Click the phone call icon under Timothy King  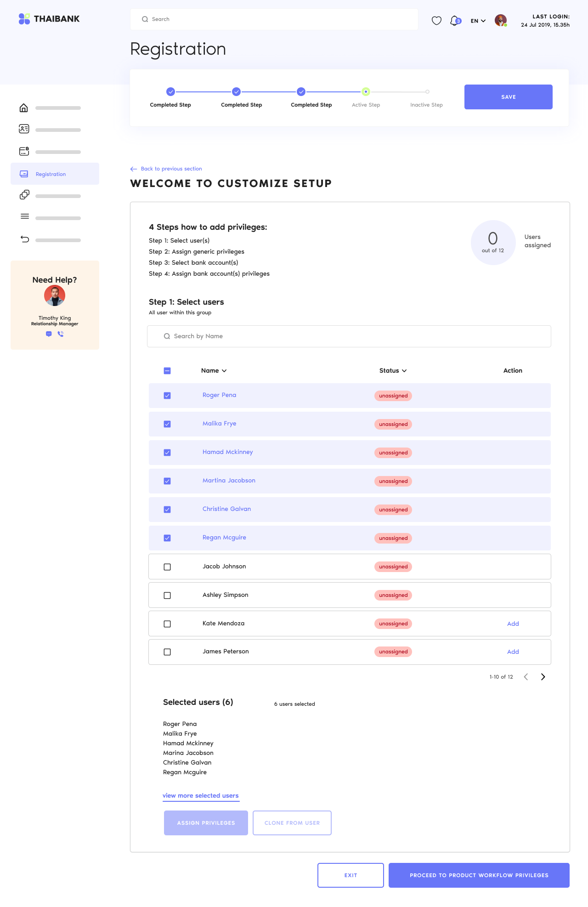coord(61,334)
